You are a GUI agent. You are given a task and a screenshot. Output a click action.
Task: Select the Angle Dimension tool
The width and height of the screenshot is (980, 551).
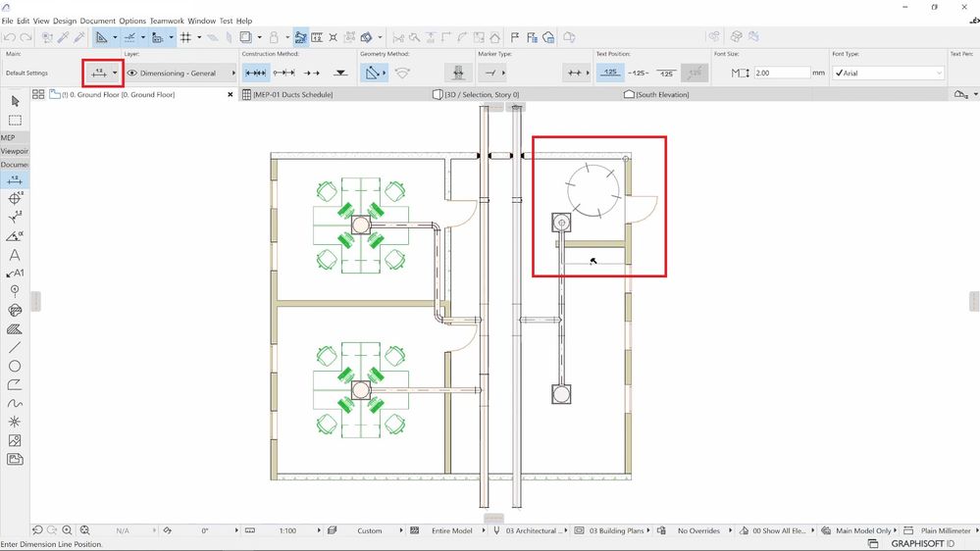(15, 236)
